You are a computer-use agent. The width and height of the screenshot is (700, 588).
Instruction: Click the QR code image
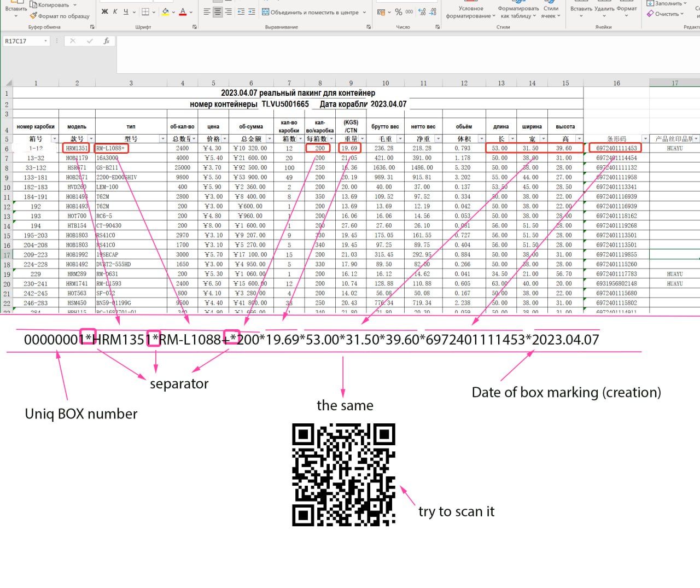[x=343, y=474]
